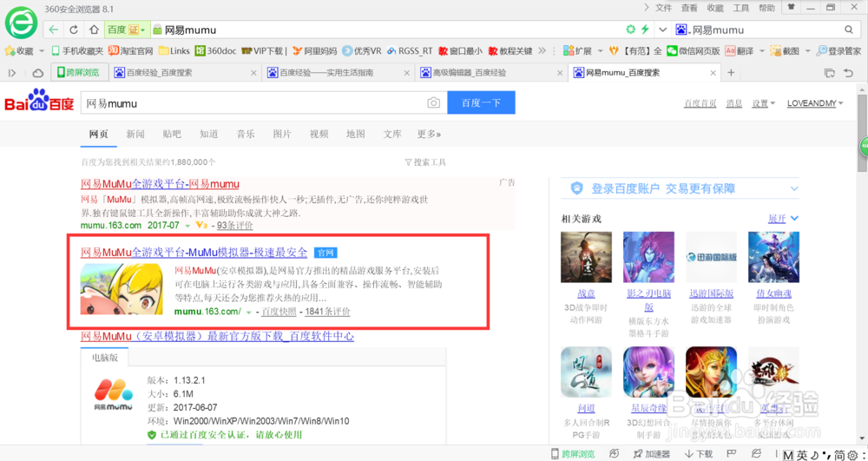Click the 截图 screenshot tool
Viewport: 868px width, 461px height.
(x=786, y=51)
